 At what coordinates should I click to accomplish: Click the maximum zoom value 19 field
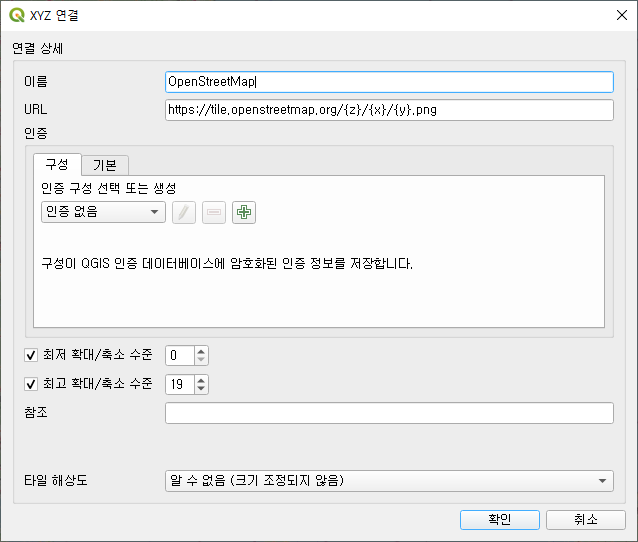pyautogui.click(x=180, y=384)
